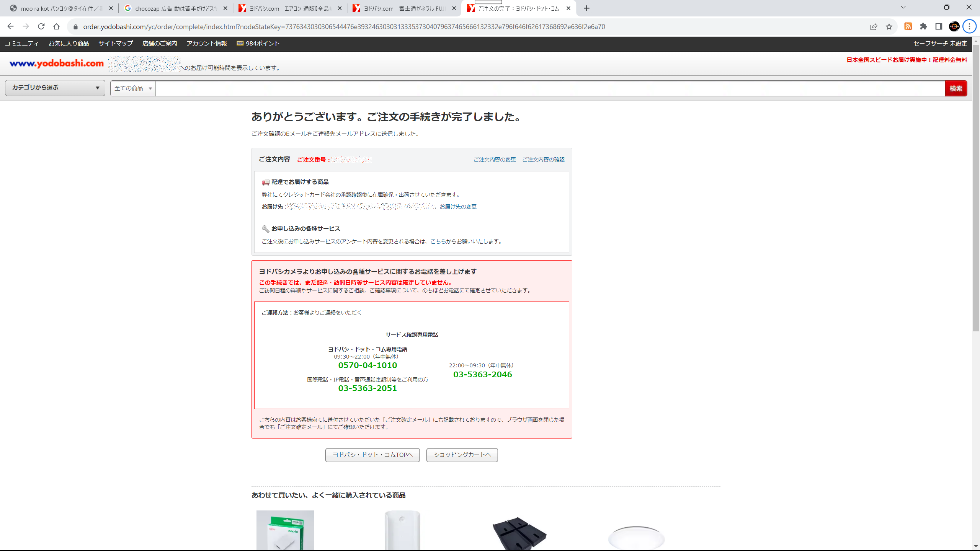The width and height of the screenshot is (980, 551).
Task: Toggle the browser side panel icon
Action: pos(939,26)
